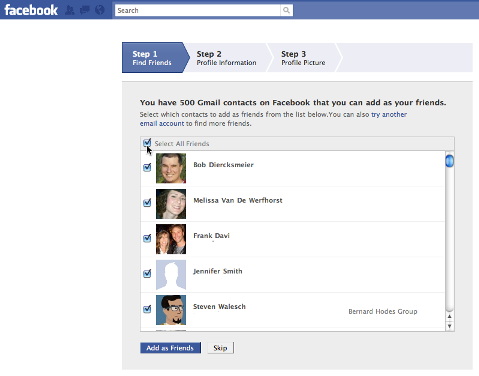
Task: Click Frank Davi's profile photo
Action: [x=171, y=239]
